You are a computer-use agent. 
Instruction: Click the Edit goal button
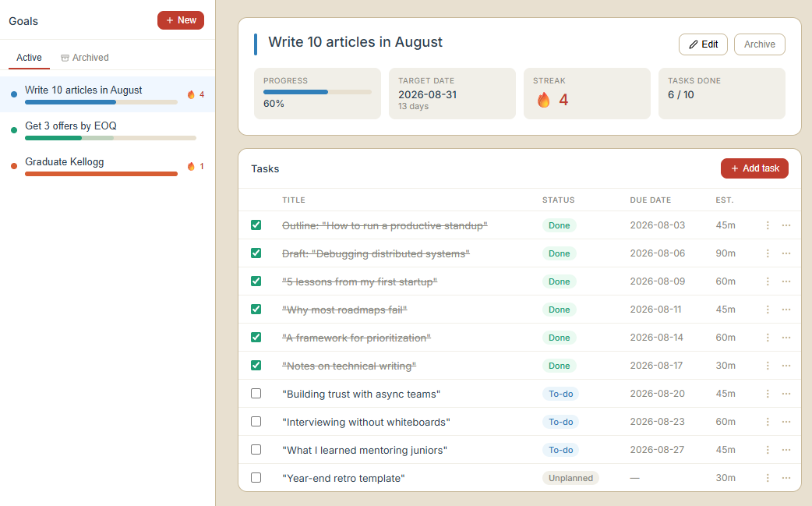(703, 44)
